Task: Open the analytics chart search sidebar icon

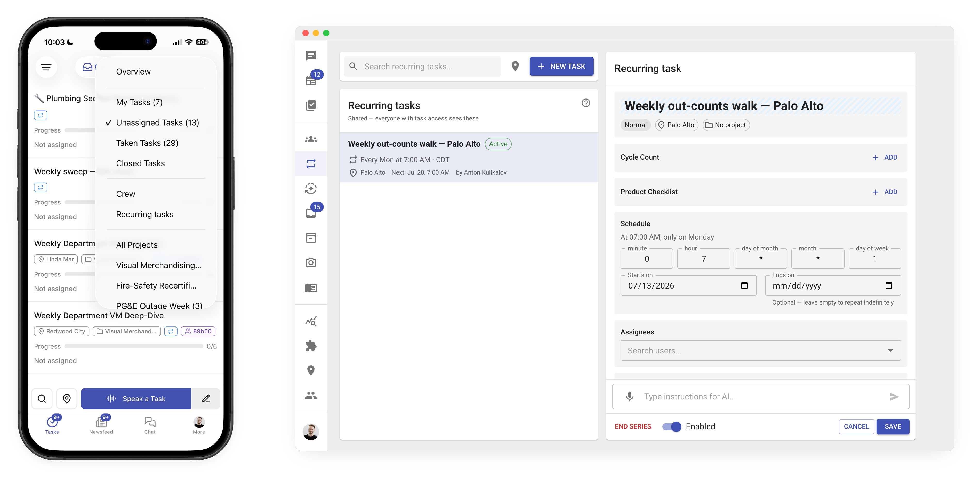Action: (311, 322)
